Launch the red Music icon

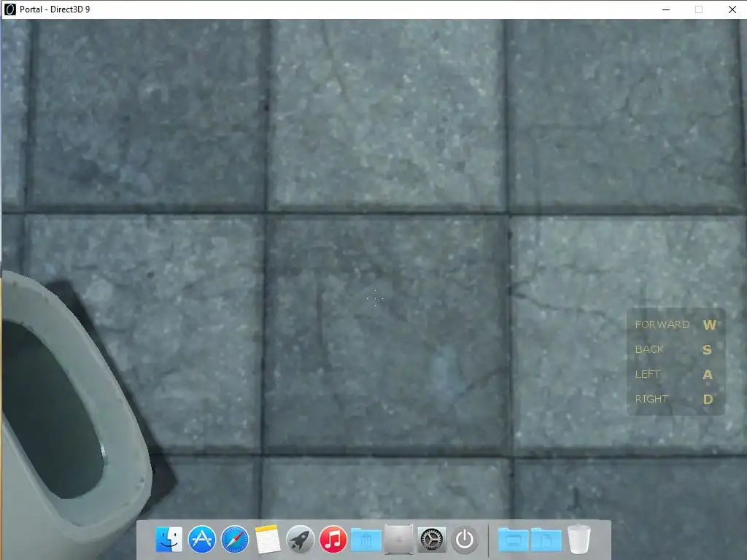click(x=333, y=540)
